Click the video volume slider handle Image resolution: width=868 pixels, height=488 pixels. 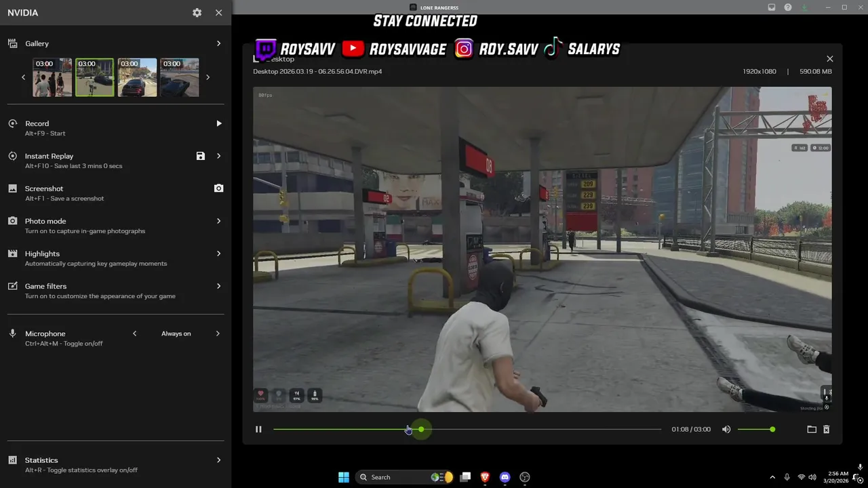[772, 429]
